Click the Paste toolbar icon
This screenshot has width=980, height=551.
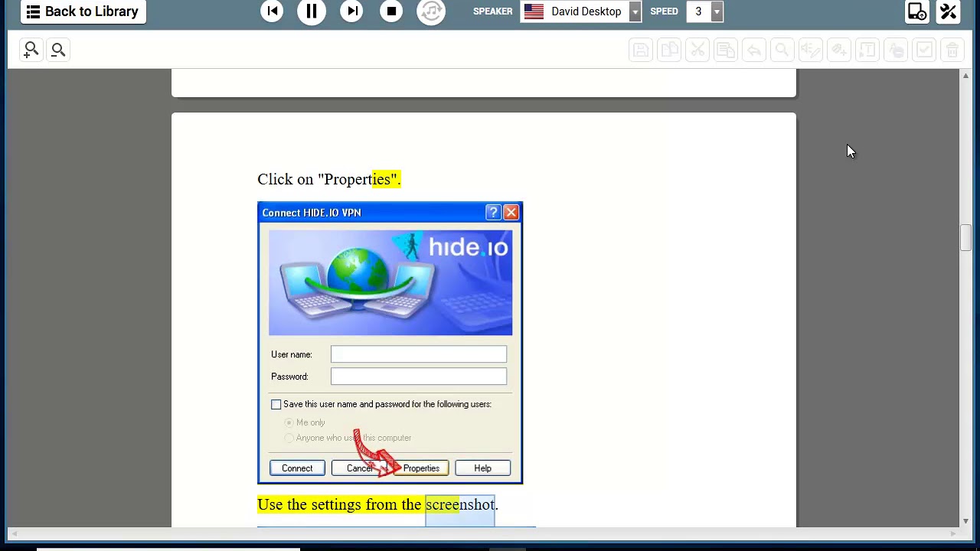click(726, 51)
